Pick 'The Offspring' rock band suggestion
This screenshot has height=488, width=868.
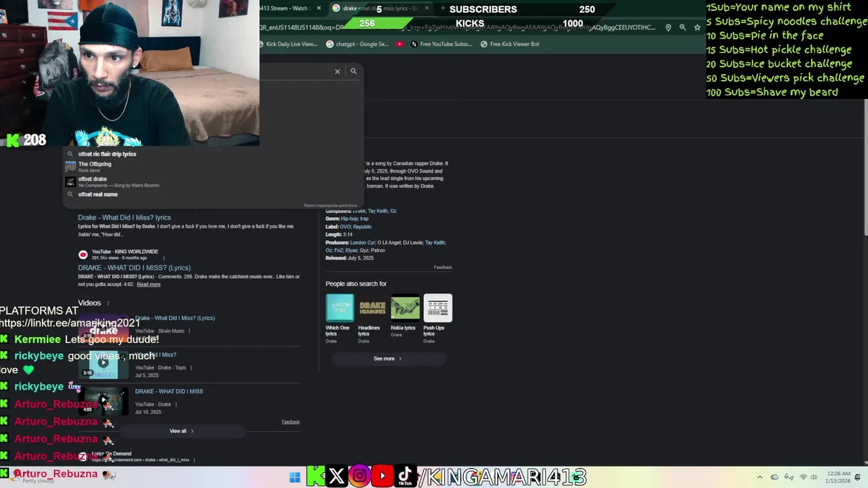(x=95, y=166)
